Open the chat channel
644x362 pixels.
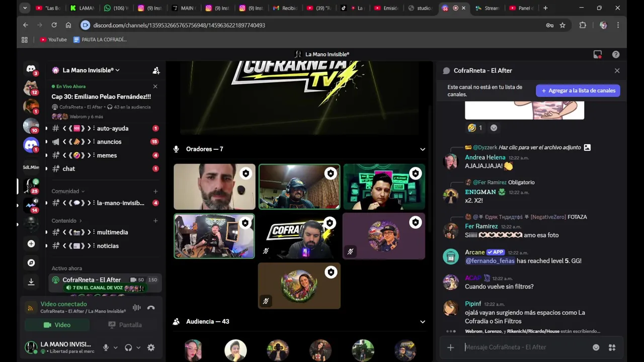105,169
